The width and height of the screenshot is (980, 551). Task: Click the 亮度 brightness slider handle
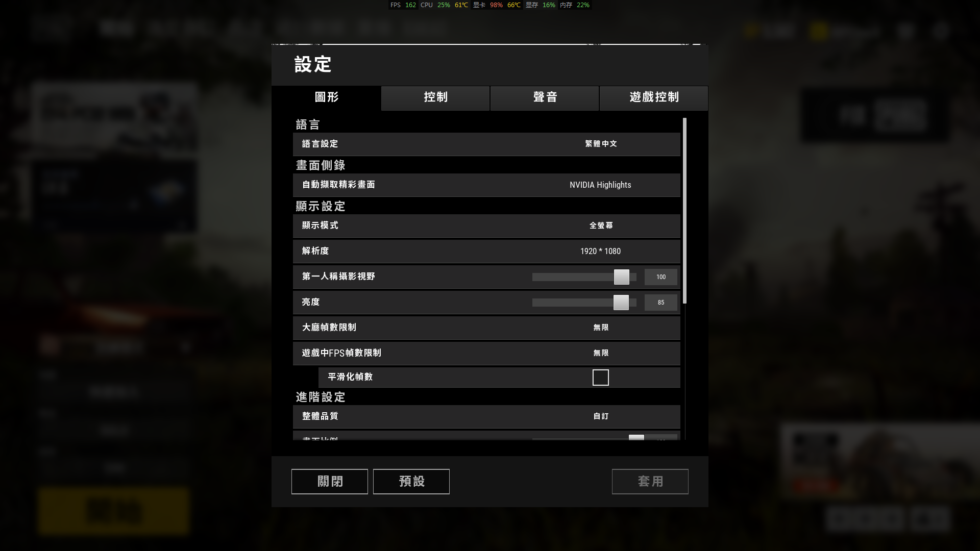[x=621, y=303]
